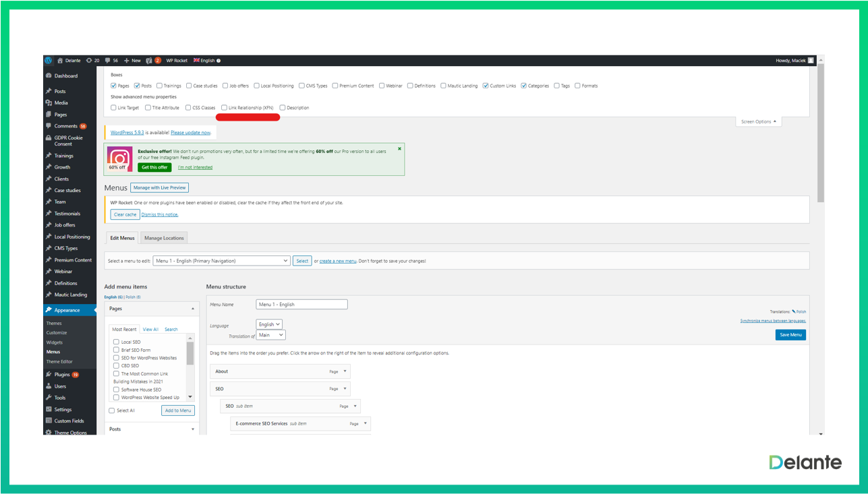Click Manage with Live Preview button
The width and height of the screenshot is (868, 494).
160,187
